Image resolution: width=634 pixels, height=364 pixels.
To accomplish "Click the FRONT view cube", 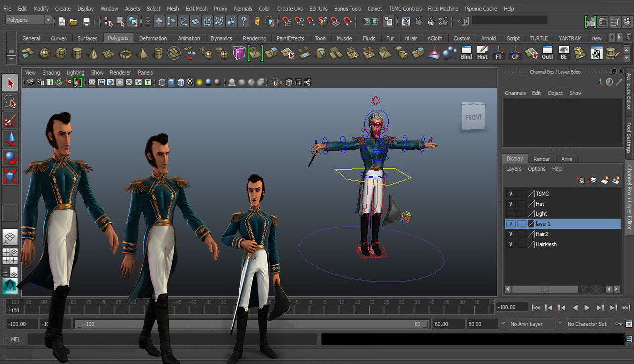I will [x=473, y=117].
